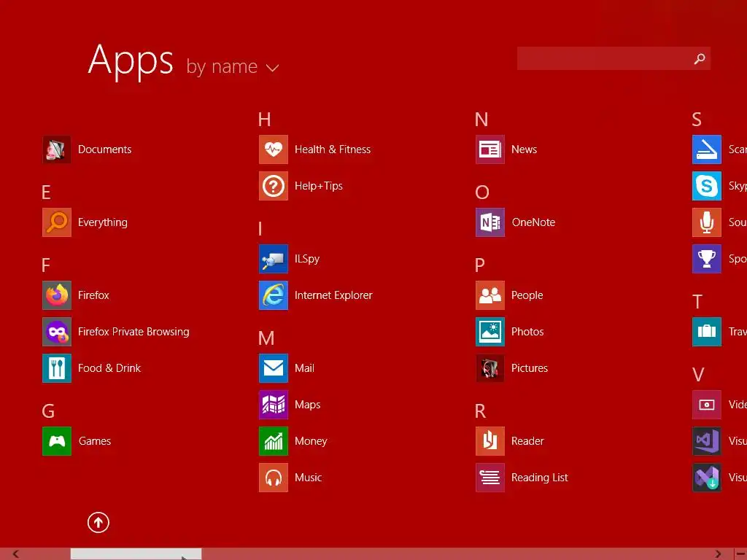Expand the 'by name' sort dropdown
747x560 pixels.
tap(233, 66)
